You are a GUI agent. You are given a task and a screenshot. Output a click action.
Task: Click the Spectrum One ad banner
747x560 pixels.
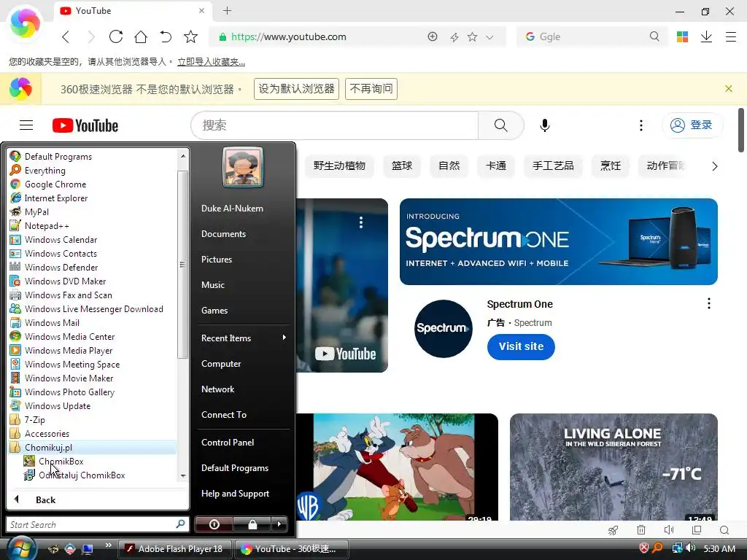[558, 241]
